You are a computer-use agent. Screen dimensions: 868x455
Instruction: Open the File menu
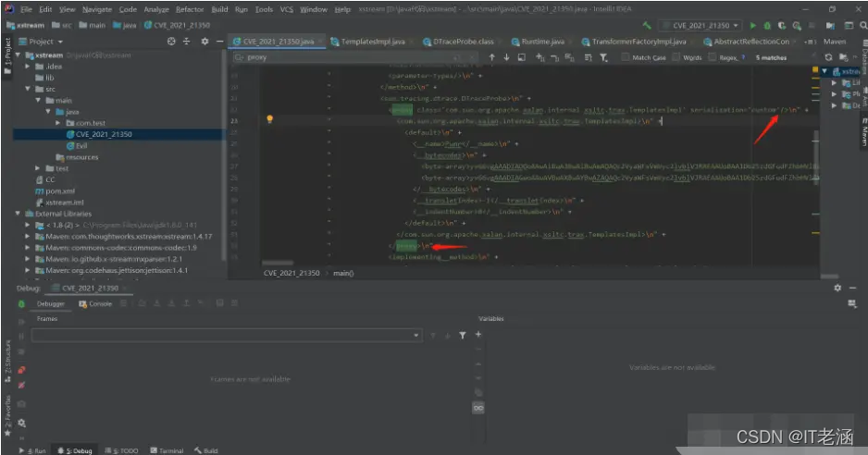[26, 9]
